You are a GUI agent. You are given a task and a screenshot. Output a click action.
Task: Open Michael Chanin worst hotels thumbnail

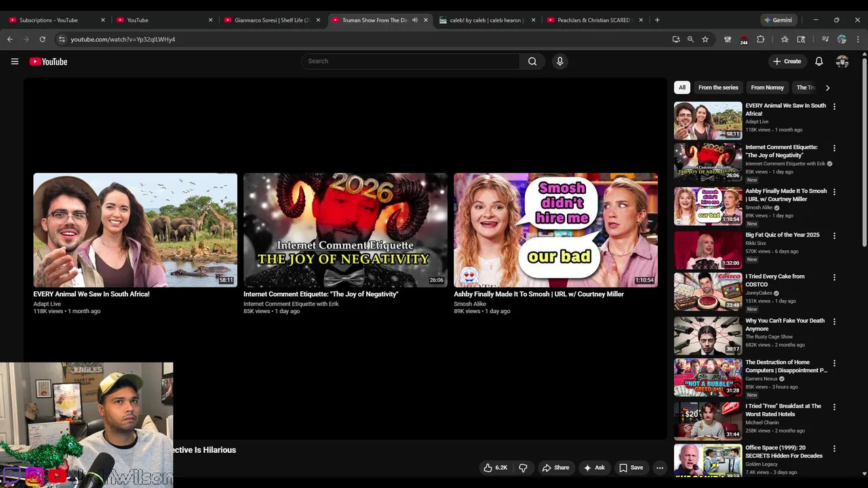(708, 421)
